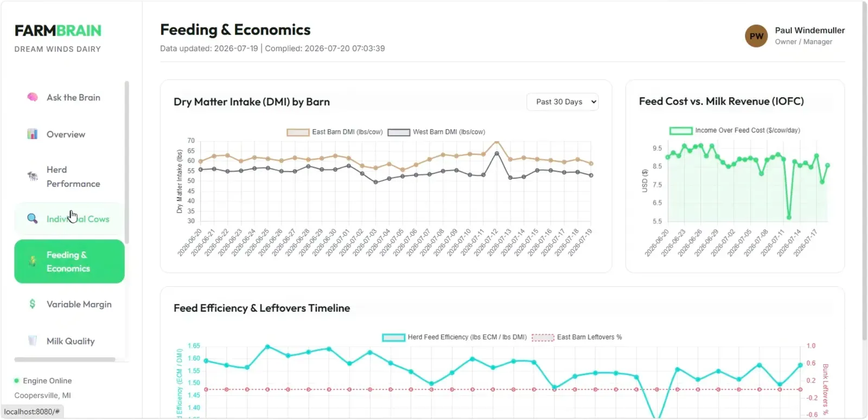Click Paul Windemuller profile name
This screenshot has width=868, height=420.
[809, 30]
